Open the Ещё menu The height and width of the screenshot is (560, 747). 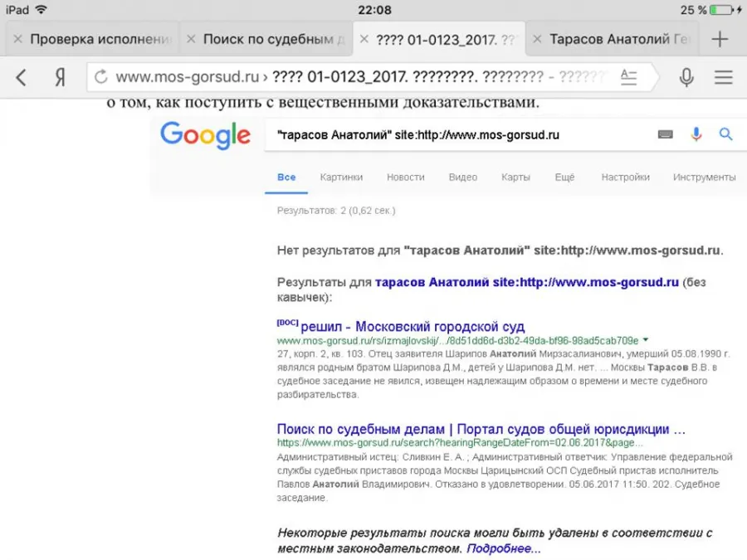coord(564,178)
